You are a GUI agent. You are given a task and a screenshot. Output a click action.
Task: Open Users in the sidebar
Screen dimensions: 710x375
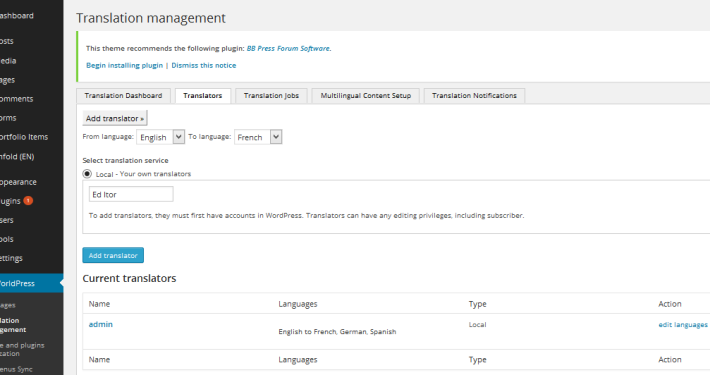(7, 220)
